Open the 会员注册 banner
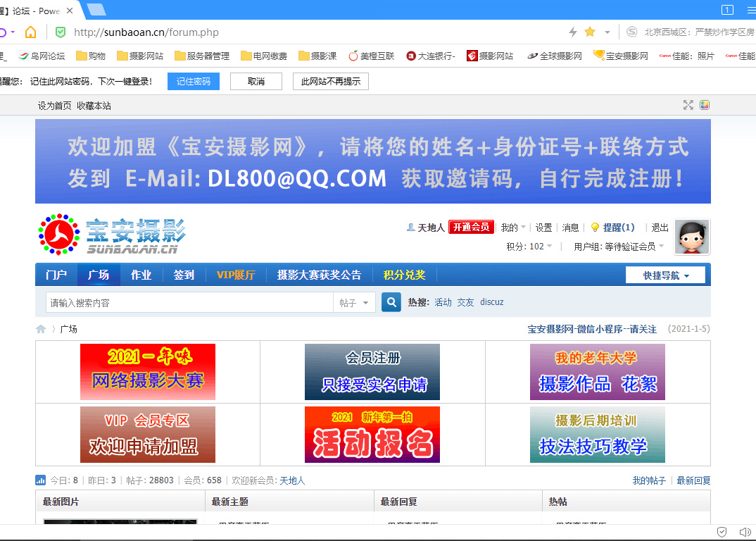The image size is (756, 541). pos(372,372)
